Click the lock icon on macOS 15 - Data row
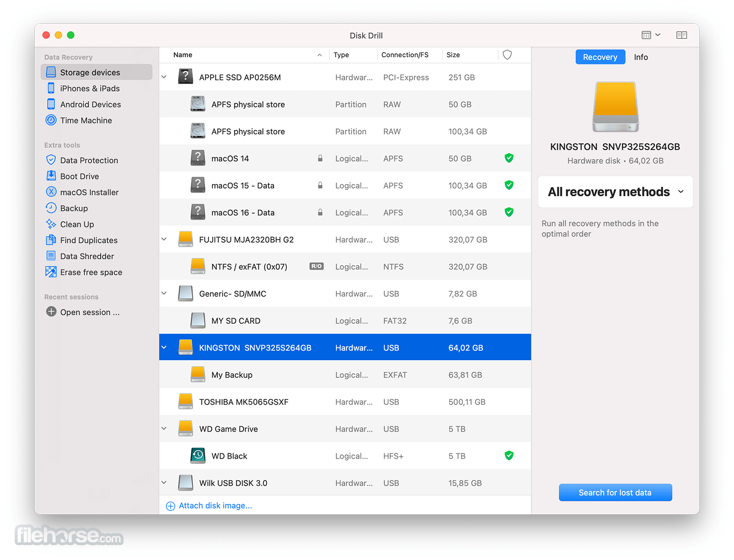The image size is (734, 560). point(320,185)
